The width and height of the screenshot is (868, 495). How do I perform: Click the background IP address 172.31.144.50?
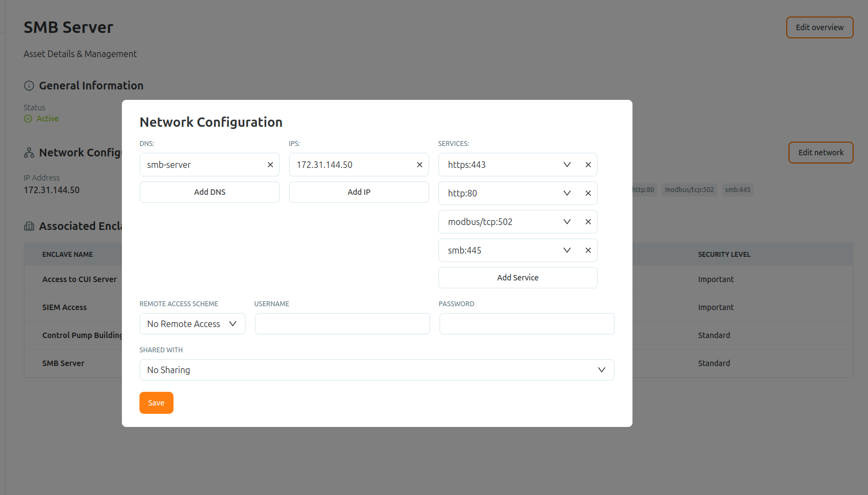click(52, 190)
